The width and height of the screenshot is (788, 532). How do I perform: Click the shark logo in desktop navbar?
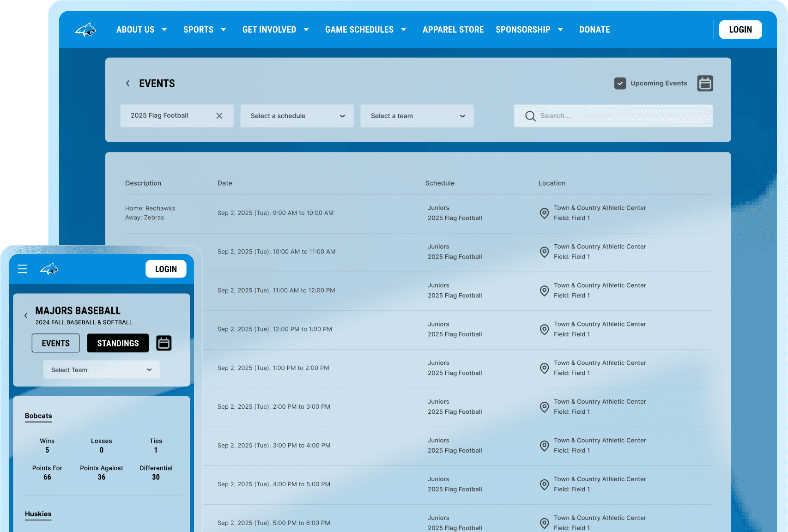pyautogui.click(x=85, y=30)
